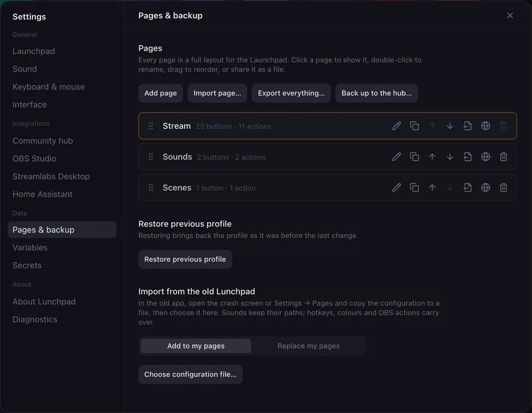The height and width of the screenshot is (413, 532).
Task: Open About Lunchpad section
Action: pyautogui.click(x=62, y=301)
